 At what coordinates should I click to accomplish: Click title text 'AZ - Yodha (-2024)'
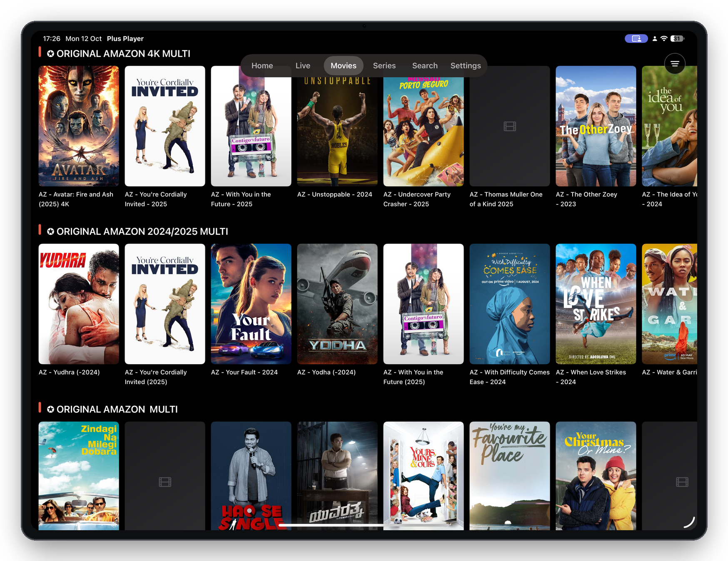[327, 372]
